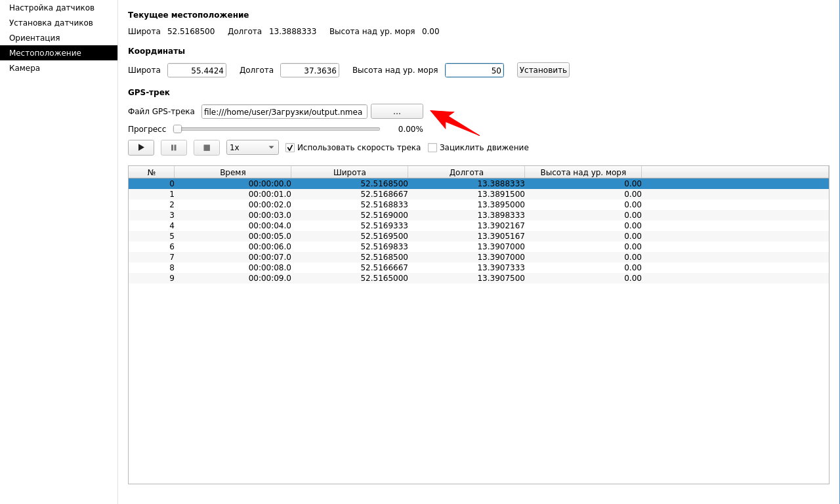Select table row with time 00:00:04.0
This screenshot has height=504, width=840.
tap(478, 226)
